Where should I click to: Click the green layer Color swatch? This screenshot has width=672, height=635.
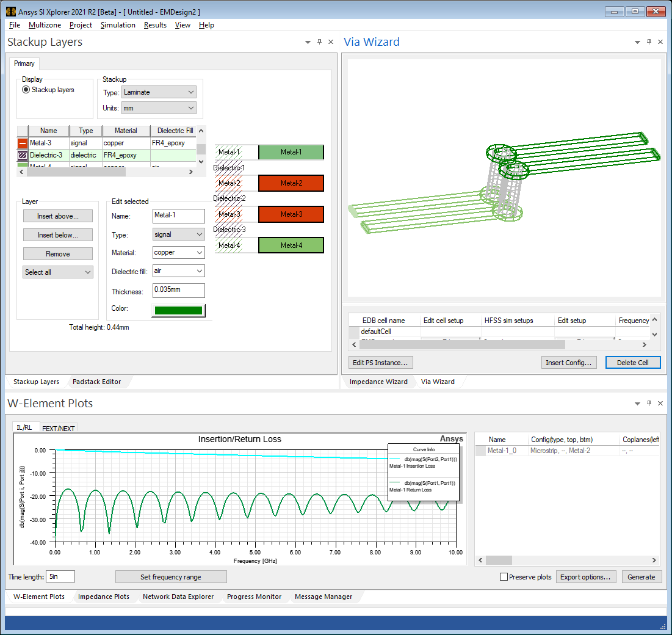[x=178, y=310]
